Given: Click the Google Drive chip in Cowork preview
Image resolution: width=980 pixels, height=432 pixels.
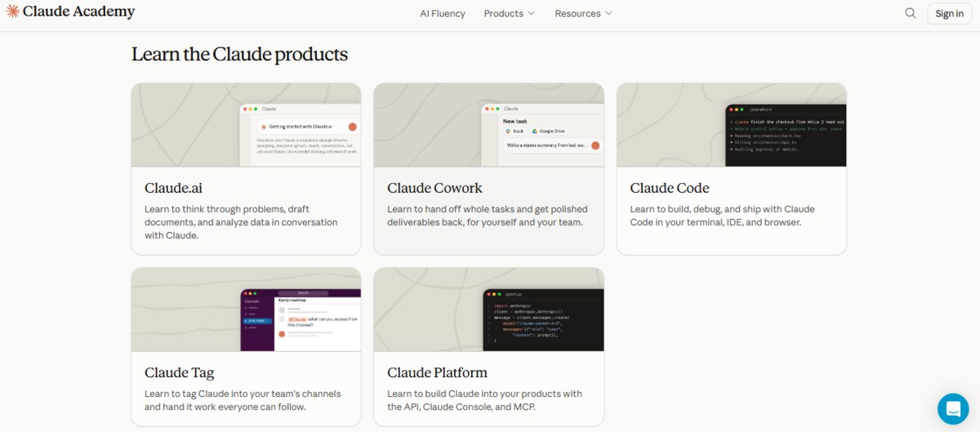Looking at the screenshot, I should 549,131.
